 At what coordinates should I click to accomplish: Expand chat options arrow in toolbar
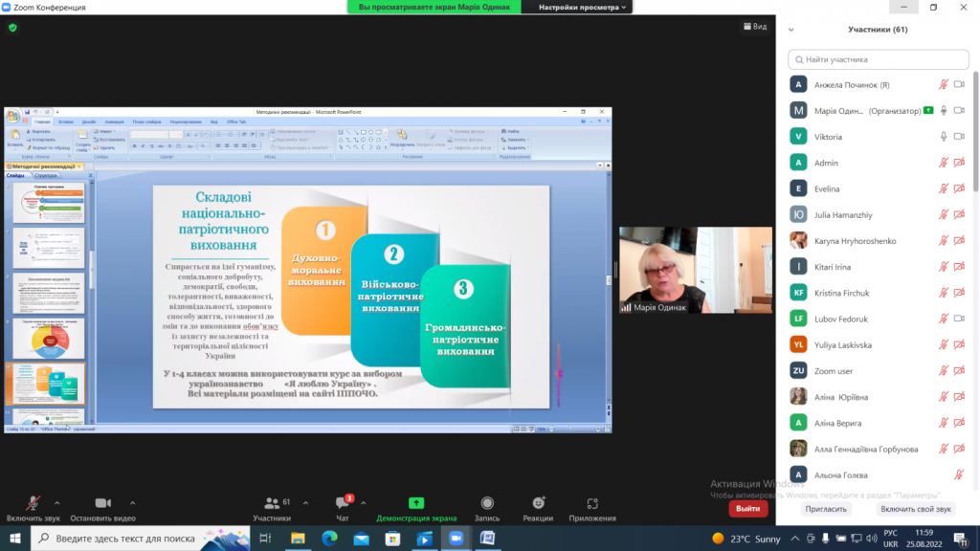click(x=363, y=503)
